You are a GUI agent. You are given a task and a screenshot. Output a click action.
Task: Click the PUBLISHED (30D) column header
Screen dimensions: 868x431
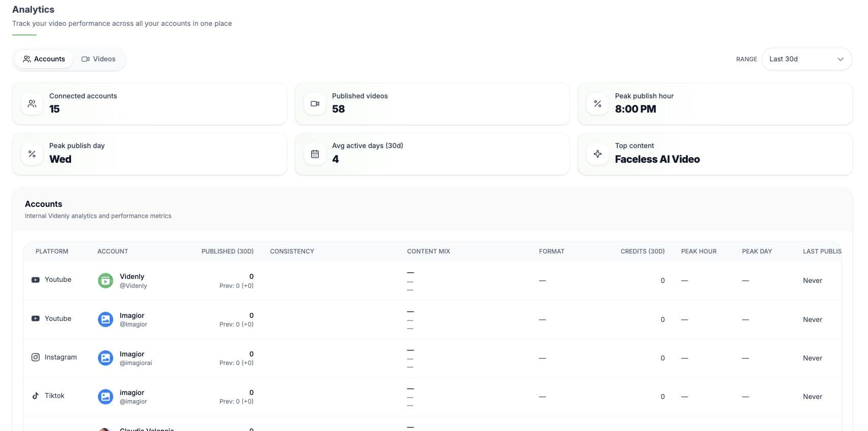227,252
